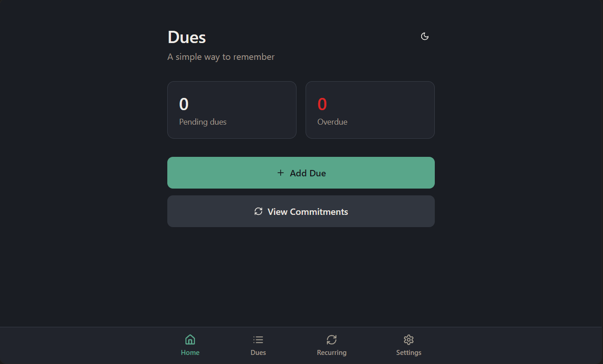Image resolution: width=603 pixels, height=364 pixels.
Task: Click the house icon above the Home label
Action: click(190, 339)
